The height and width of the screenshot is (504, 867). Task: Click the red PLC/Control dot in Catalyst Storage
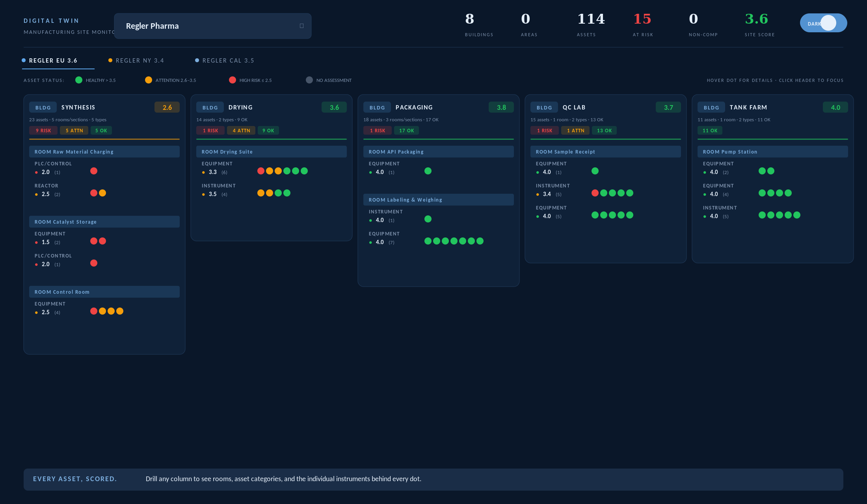(94, 263)
